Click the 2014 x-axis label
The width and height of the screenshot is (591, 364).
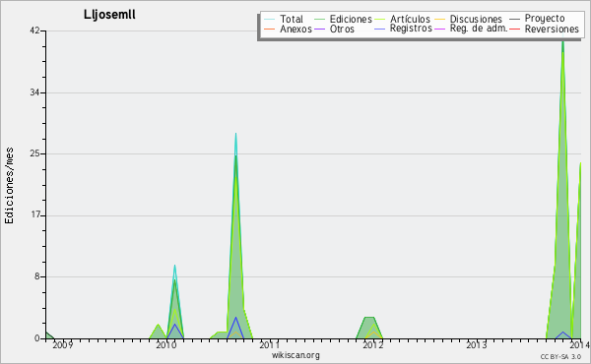pyautogui.click(x=580, y=344)
